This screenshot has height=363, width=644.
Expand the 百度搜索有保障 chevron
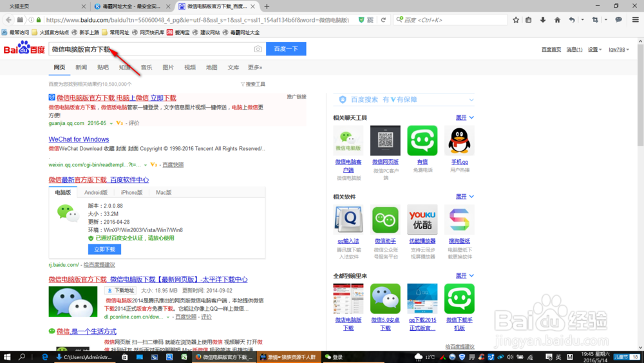471,99
